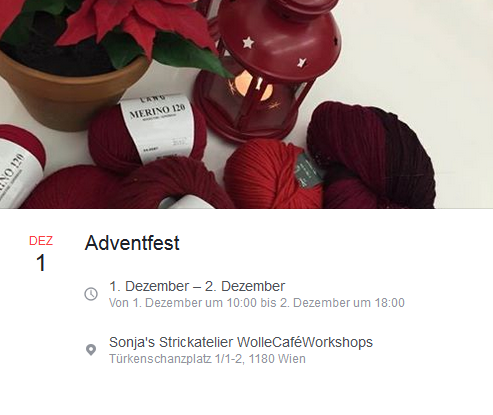493x415 pixels.
Task: Click the white star on the lantern lid
Action: click(x=248, y=42)
